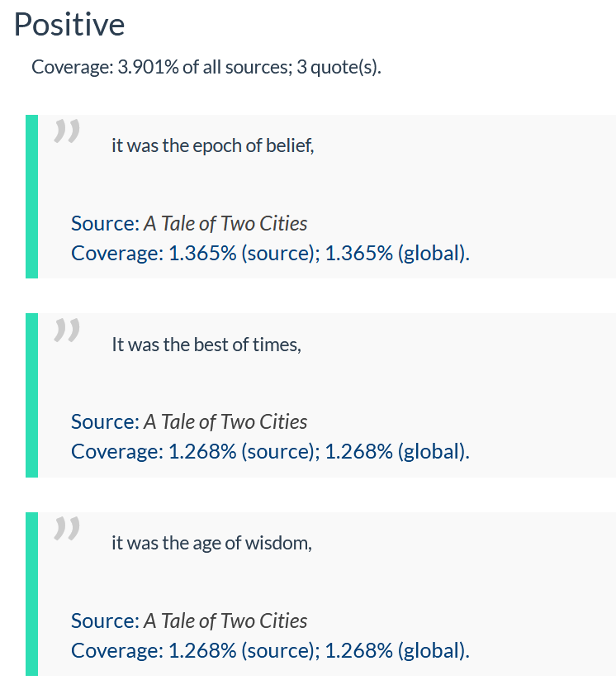Click 'A Tale of Two Cities' title in third quote
Image resolution: width=616 pixels, height=680 pixels.
coord(225,621)
